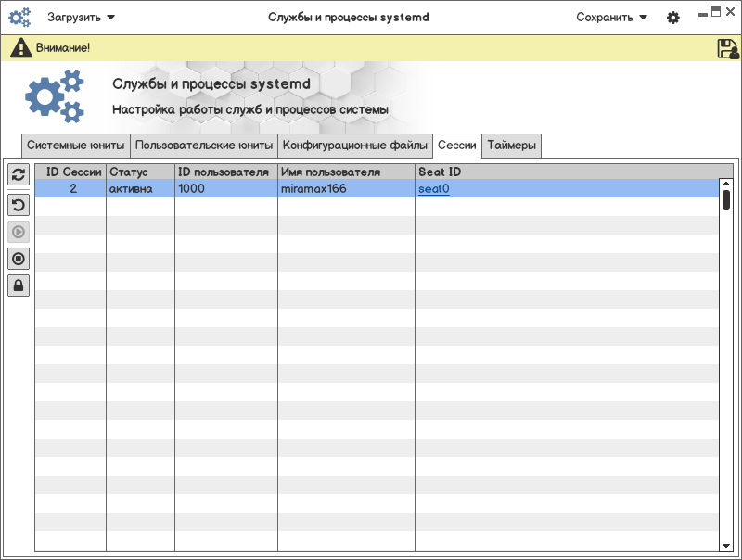Screen dimensions: 742x560
Task: Expand the Загрузить dropdown
Action: [82, 17]
